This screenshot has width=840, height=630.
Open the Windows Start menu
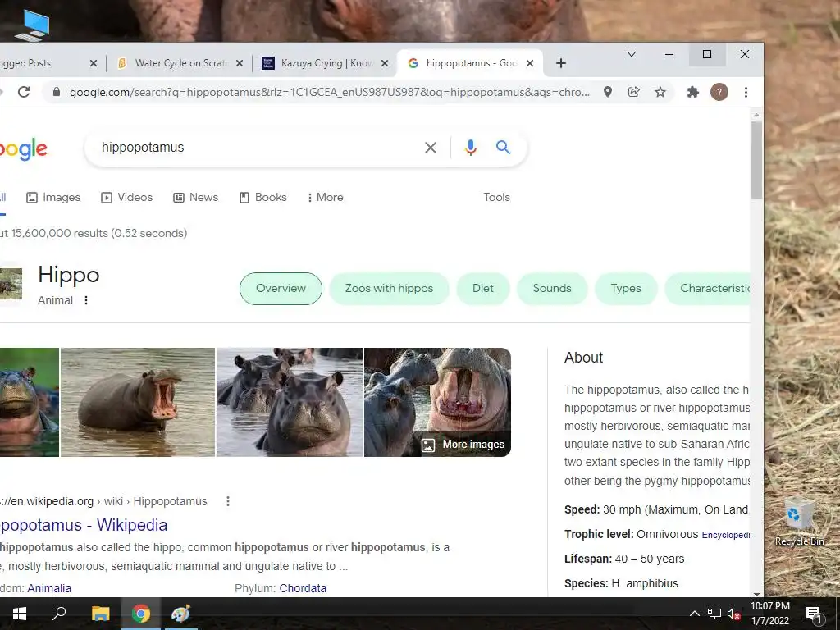[20, 614]
